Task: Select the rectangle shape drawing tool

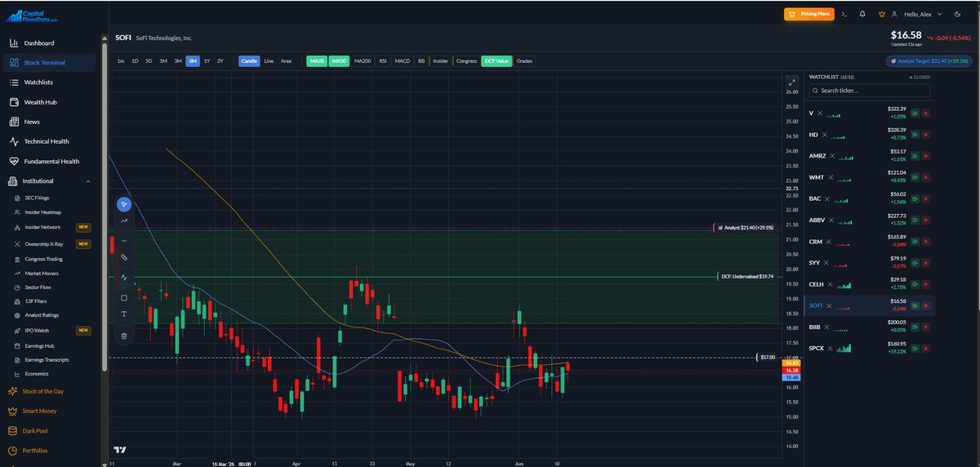Action: pos(124,298)
